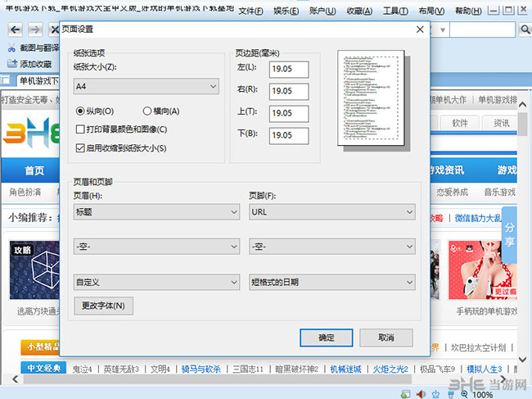Click the 中文经典 category label
The height and width of the screenshot is (399, 532).
tap(43, 368)
